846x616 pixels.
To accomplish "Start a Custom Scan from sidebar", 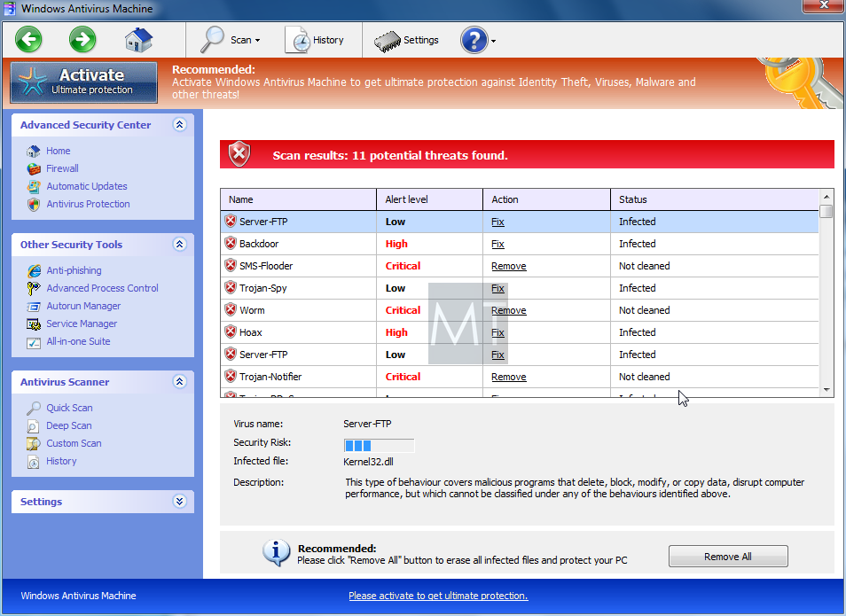I will pos(74,444).
